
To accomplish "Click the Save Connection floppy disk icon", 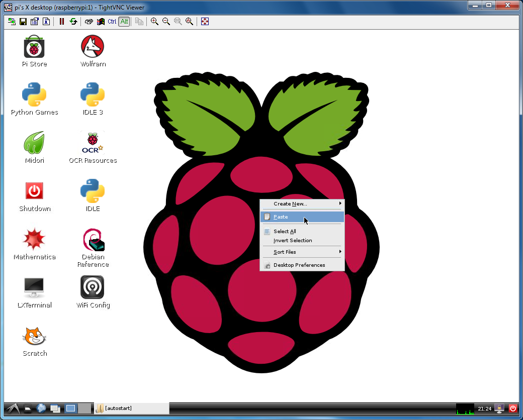I will click(23, 22).
